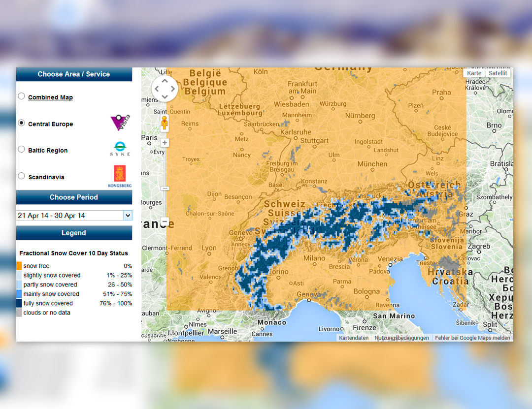Click the fully snow covered legend swatch
The width and height of the screenshot is (532, 409).
[19, 303]
